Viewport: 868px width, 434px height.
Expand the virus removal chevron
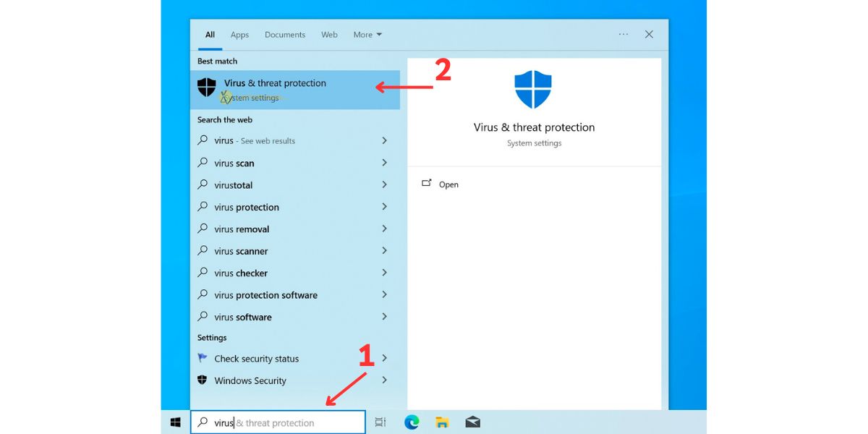[384, 229]
